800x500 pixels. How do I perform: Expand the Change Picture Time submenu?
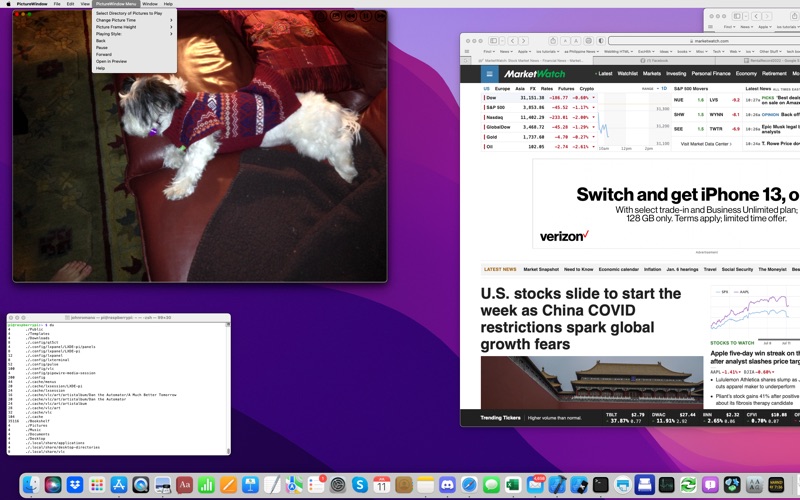[x=134, y=20]
